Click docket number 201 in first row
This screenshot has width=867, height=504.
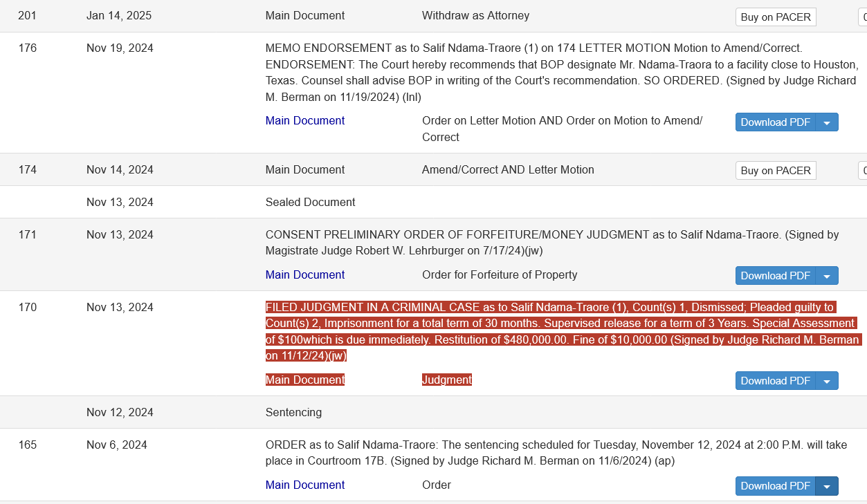tap(28, 15)
